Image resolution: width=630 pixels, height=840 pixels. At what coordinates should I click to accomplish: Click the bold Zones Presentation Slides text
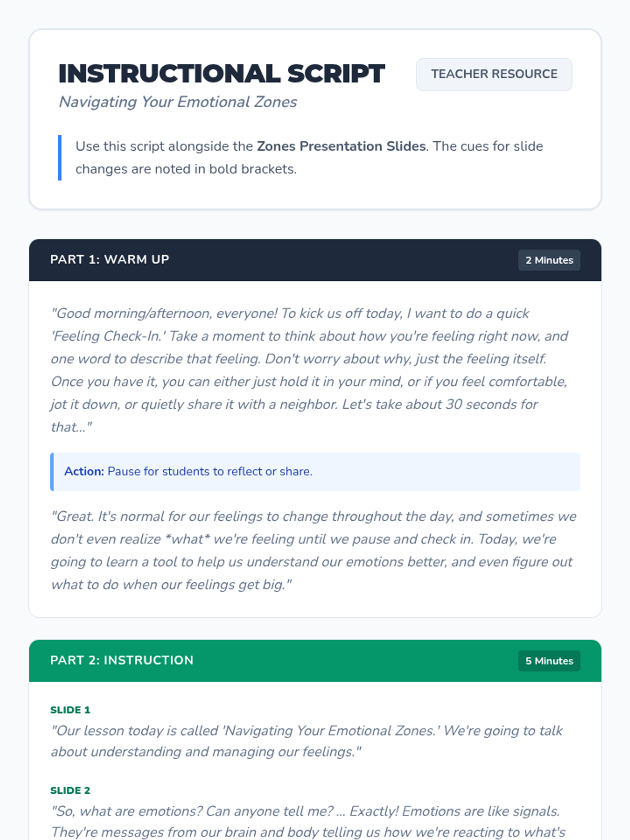pyautogui.click(x=341, y=146)
